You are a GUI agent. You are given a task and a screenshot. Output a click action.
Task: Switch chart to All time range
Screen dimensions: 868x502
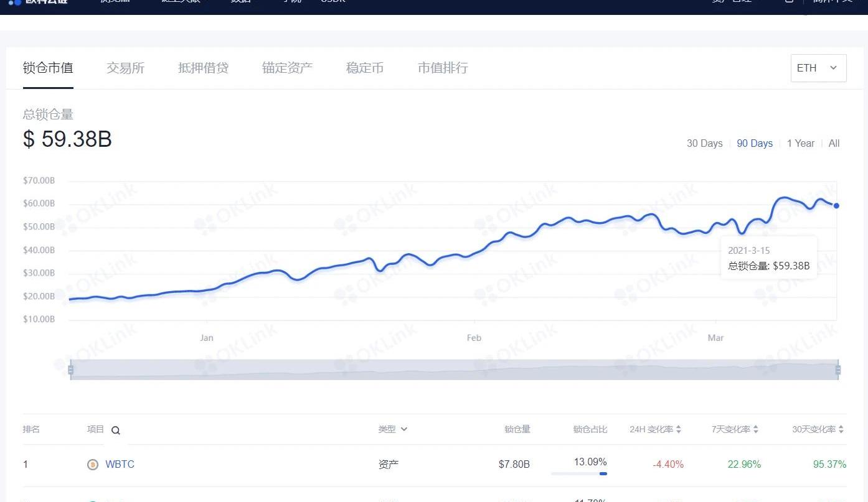point(834,144)
